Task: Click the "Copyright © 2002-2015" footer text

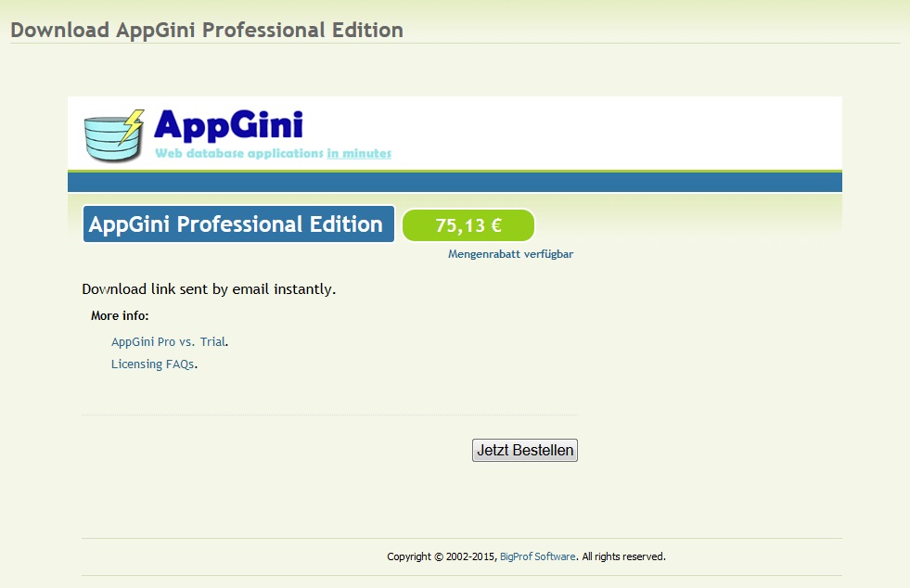Action: pyautogui.click(x=442, y=556)
